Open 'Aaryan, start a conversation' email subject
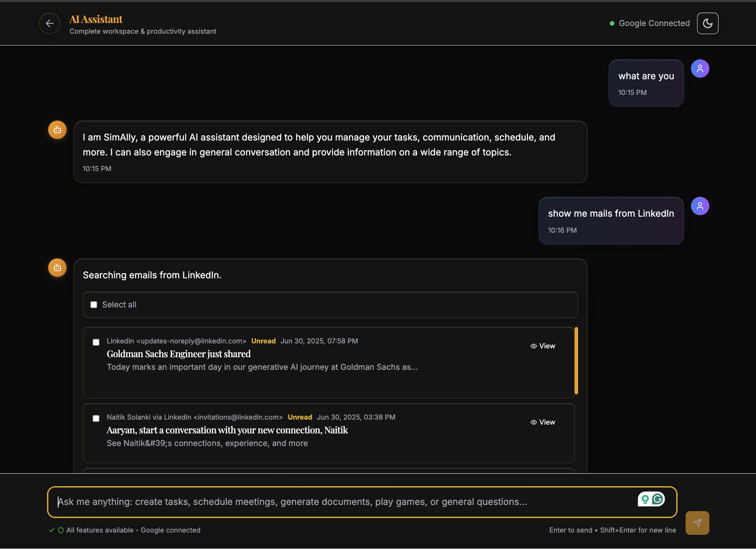 pyautogui.click(x=227, y=430)
